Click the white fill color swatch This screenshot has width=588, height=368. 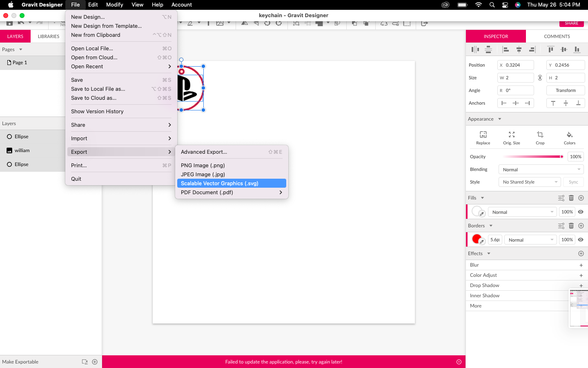pyautogui.click(x=477, y=211)
